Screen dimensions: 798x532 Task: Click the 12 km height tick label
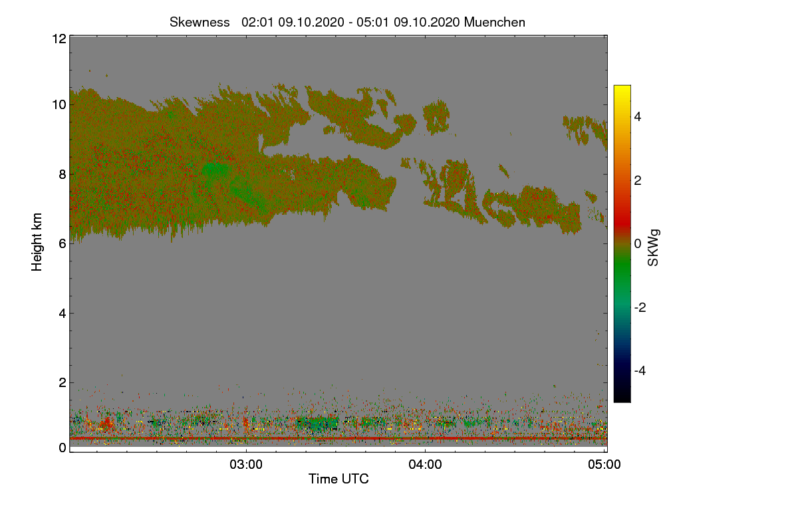click(59, 39)
